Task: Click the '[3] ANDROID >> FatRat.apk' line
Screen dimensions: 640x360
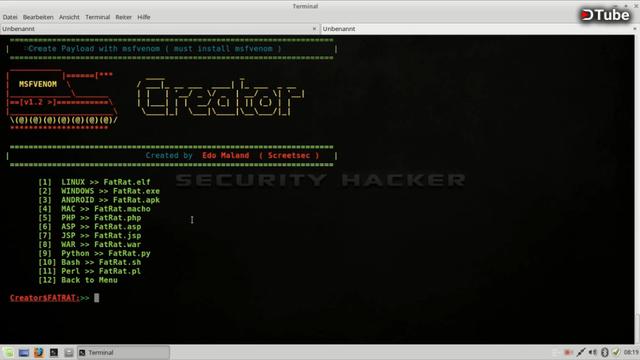Action: 99,200
